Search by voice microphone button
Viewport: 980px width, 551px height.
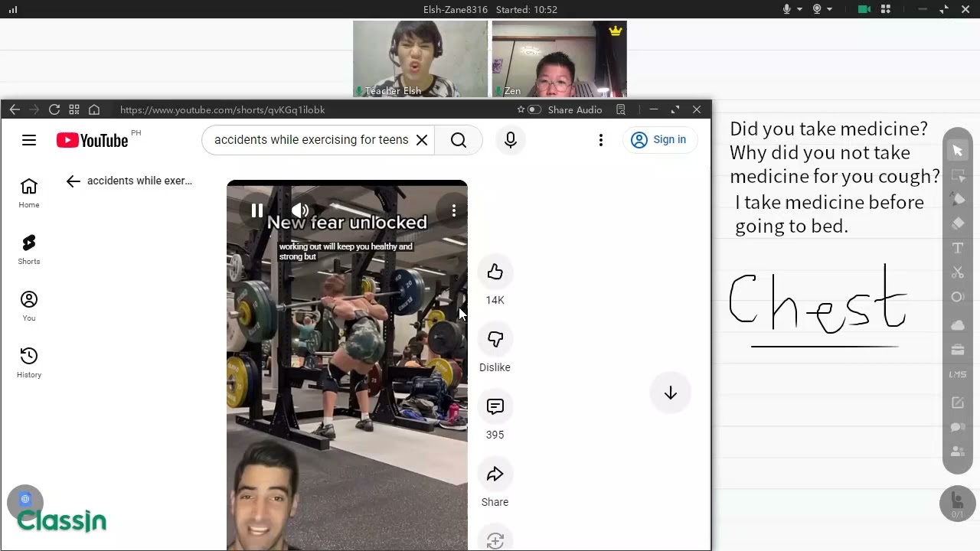511,139
